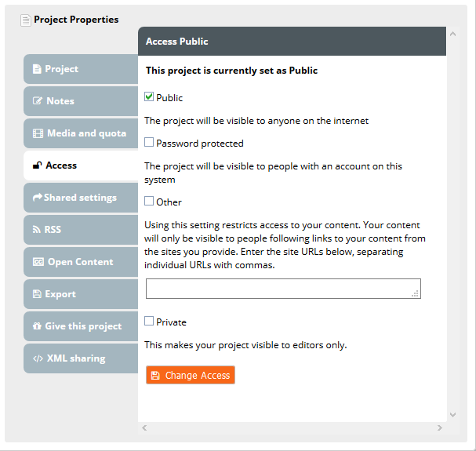This screenshot has height=451, width=476.
Task: Enable the Password protected checkbox
Action: [150, 143]
